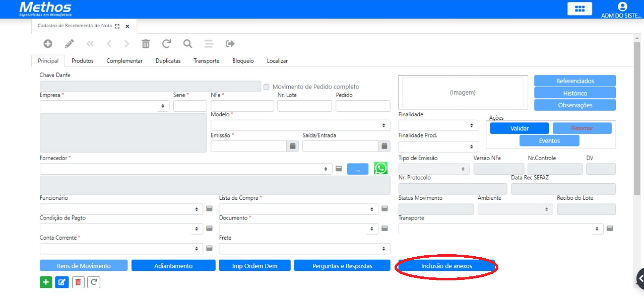
Task: Close the Cadastro de Recebimento de Nota tab
Action: (x=127, y=26)
